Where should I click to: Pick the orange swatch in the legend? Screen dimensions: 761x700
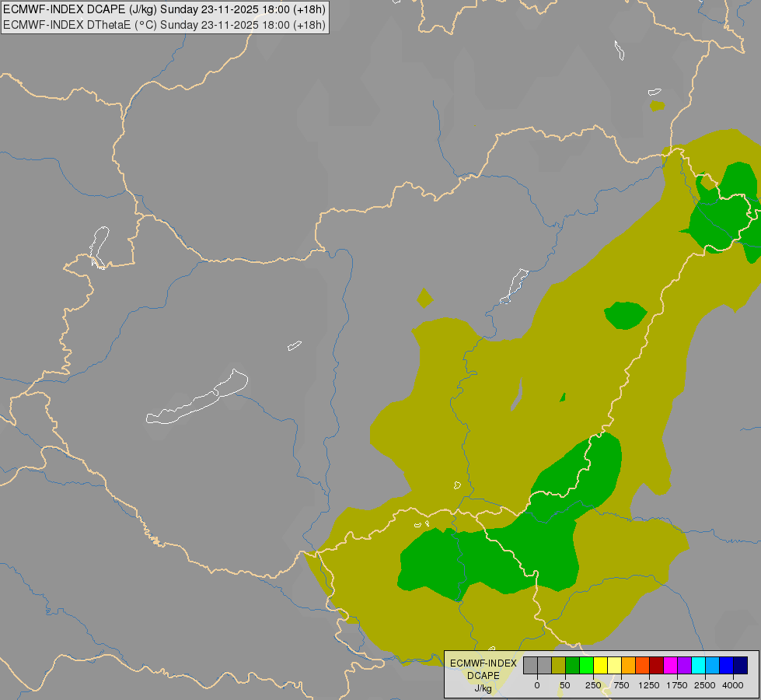click(x=629, y=665)
